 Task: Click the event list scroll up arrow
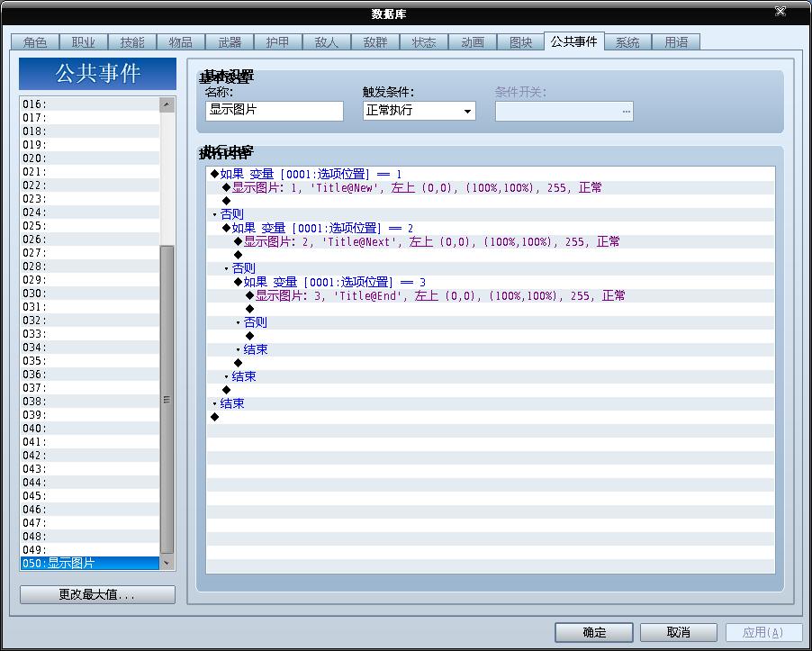click(167, 104)
